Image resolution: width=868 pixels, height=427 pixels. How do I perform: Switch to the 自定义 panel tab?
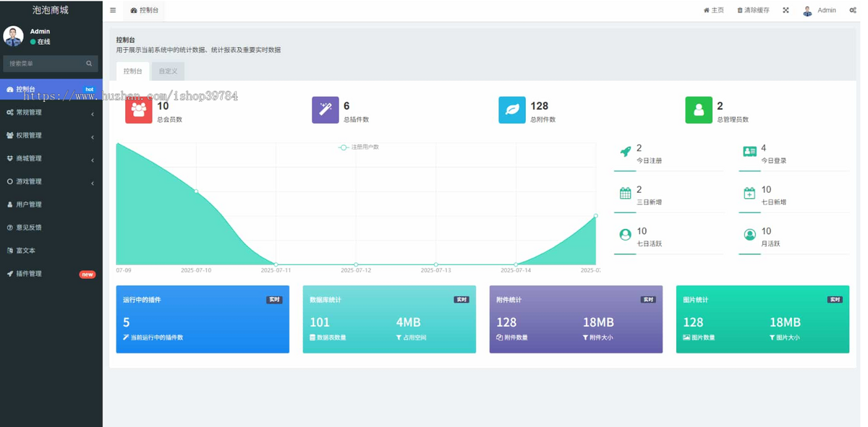[168, 71]
